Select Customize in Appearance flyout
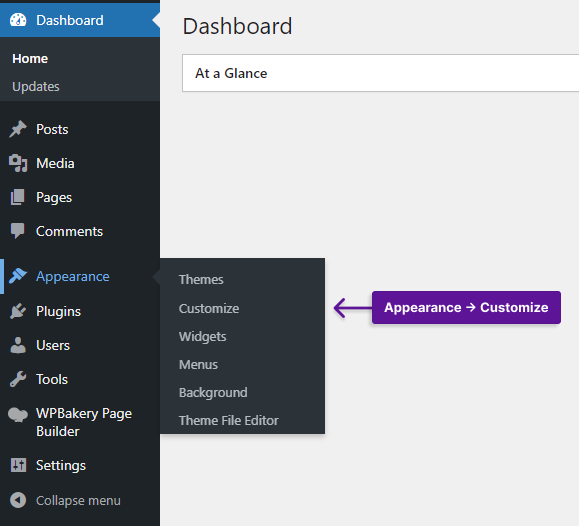Viewport: 579px width, 526px height. [x=209, y=308]
